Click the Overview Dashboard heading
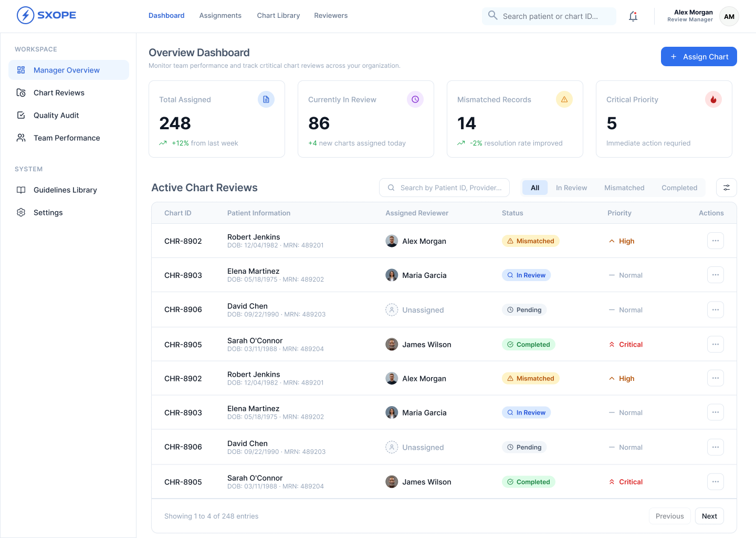Viewport: 756px width, 538px height. coord(199,53)
